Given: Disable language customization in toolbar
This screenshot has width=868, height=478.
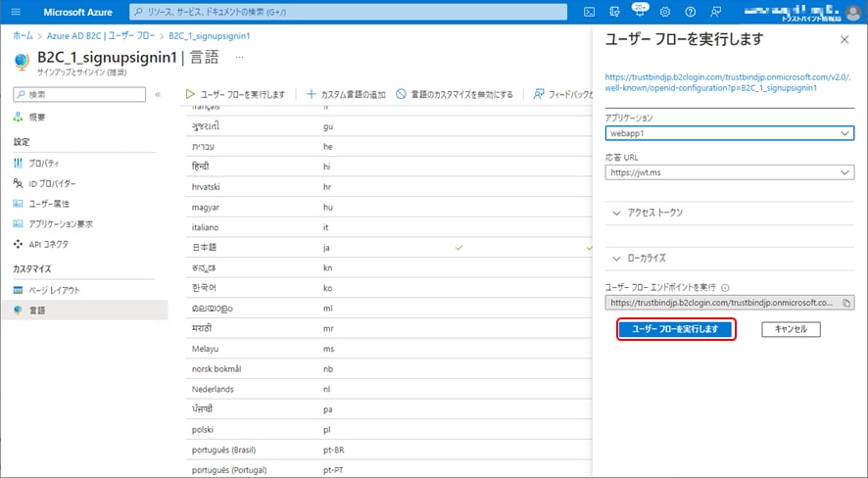Looking at the screenshot, I should (455, 95).
